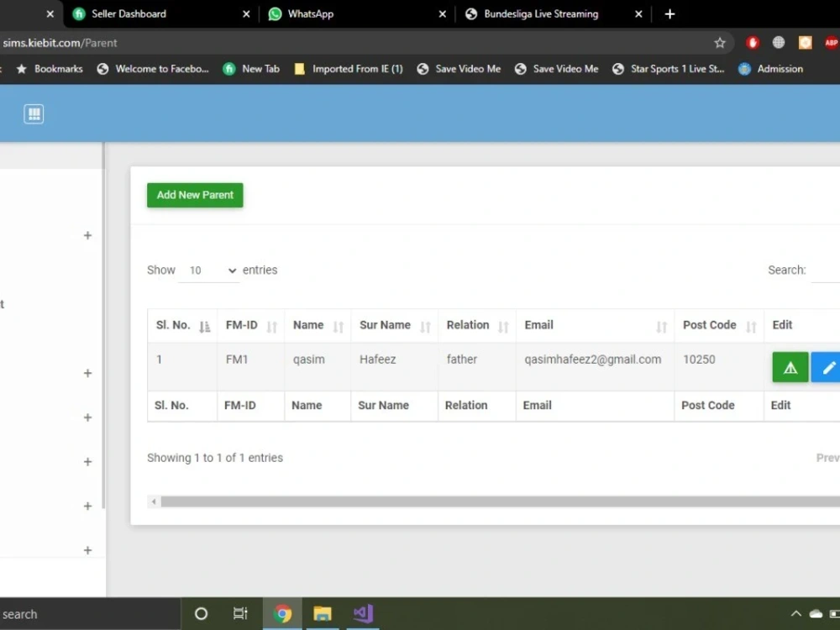Expand the last sidebar plus item
840x630 pixels.
tap(87, 550)
